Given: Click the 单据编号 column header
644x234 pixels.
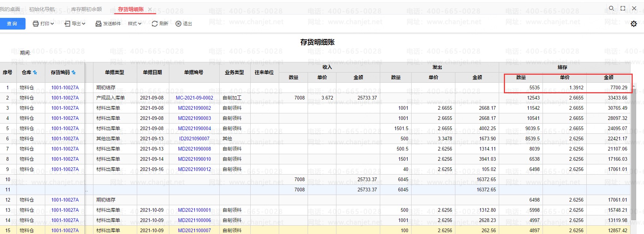Looking at the screenshot, I should click(x=194, y=73).
